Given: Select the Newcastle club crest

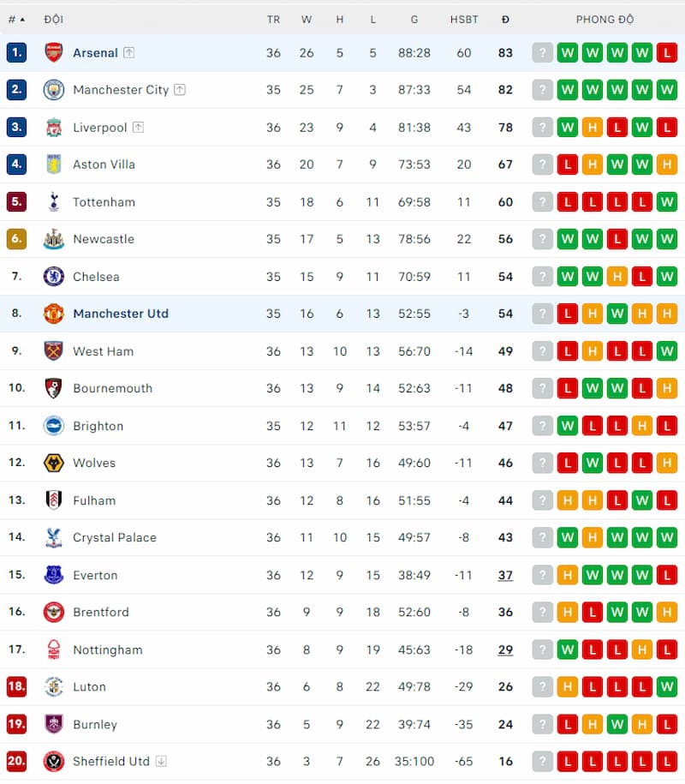Looking at the screenshot, I should click(x=53, y=239).
